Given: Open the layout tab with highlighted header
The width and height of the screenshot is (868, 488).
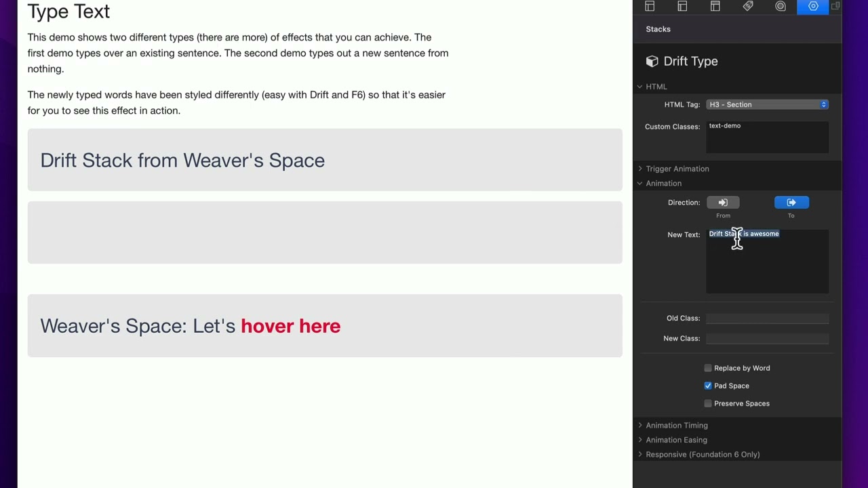Looking at the screenshot, I should click(715, 6).
